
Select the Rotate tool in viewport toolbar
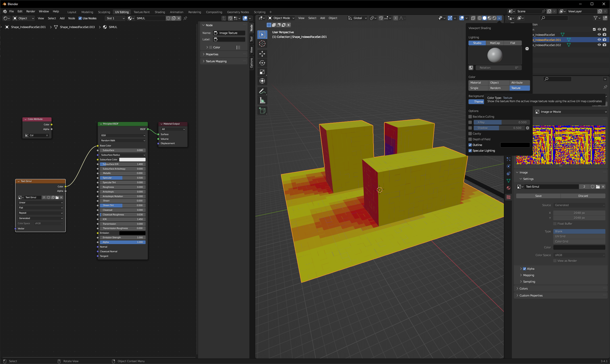pos(262,63)
